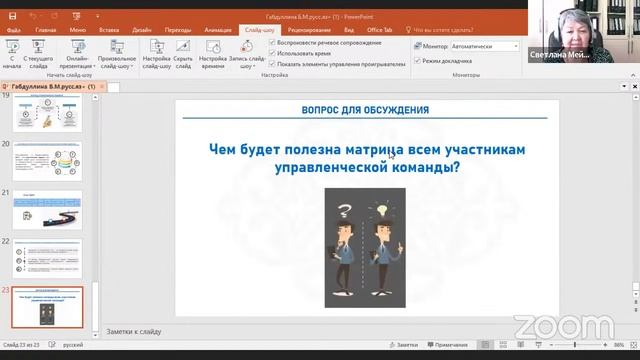
Task: Switch to Office Tab ribbon tab
Action: click(x=379, y=30)
